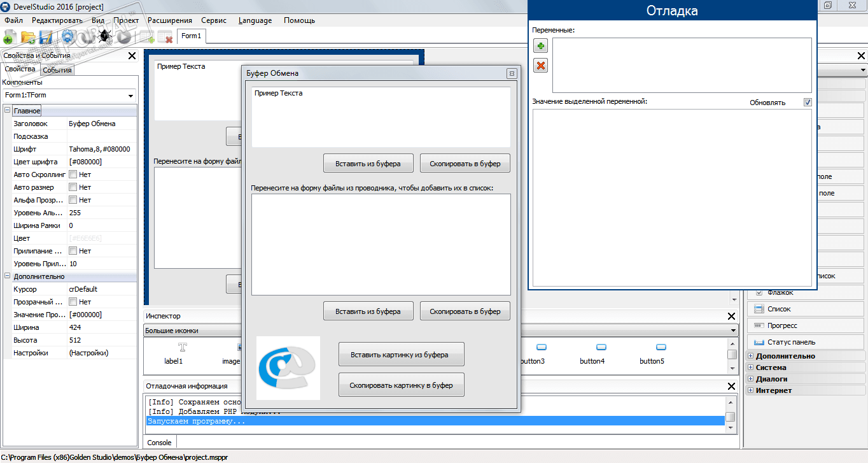Remove the variable with the red X
Image resolution: width=868 pixels, height=463 pixels.
click(540, 65)
